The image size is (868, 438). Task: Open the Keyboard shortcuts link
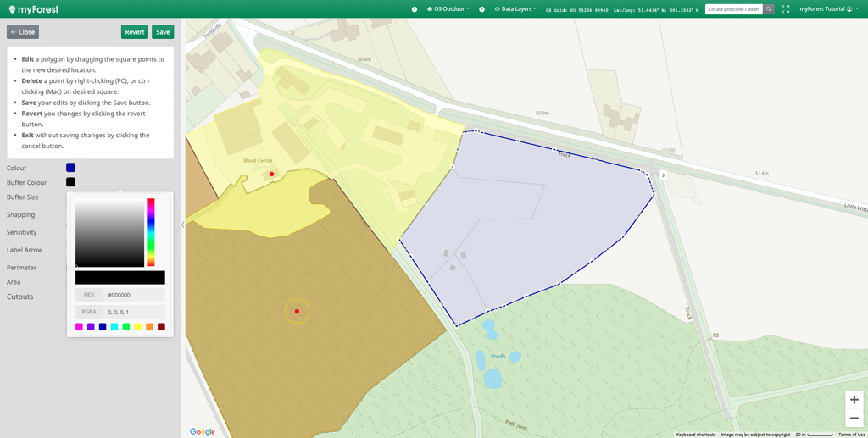point(695,435)
